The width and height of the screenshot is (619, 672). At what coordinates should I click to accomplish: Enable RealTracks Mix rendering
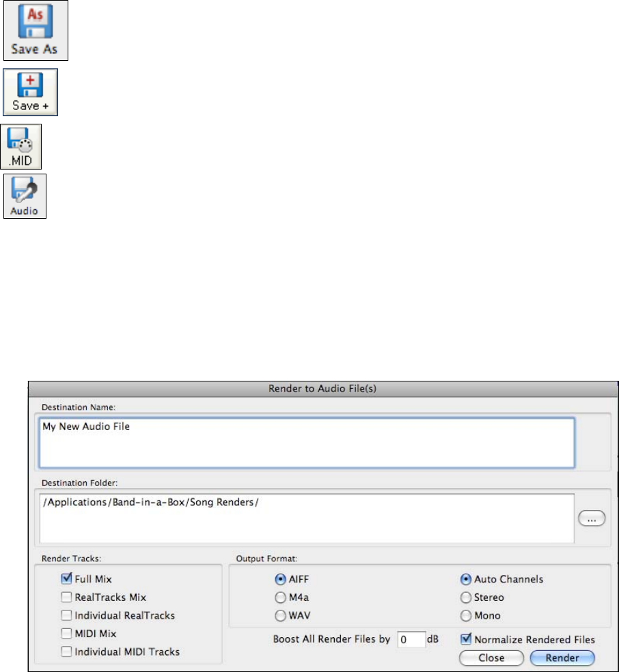click(x=66, y=597)
